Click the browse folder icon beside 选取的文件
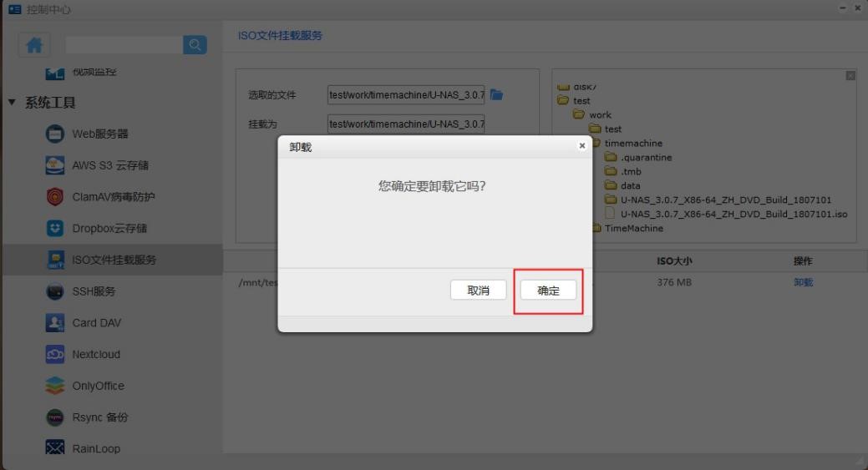 pyautogui.click(x=496, y=95)
